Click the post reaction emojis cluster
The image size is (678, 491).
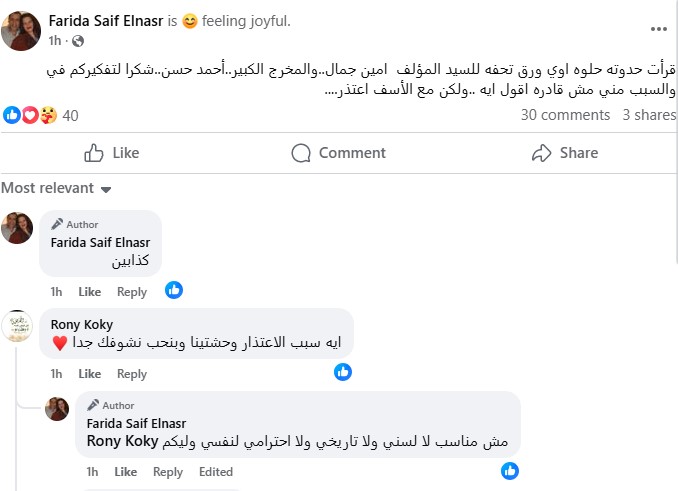pyautogui.click(x=29, y=115)
